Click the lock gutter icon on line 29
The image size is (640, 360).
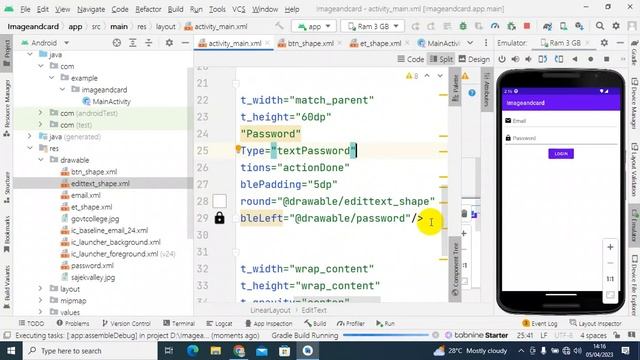[220, 218]
